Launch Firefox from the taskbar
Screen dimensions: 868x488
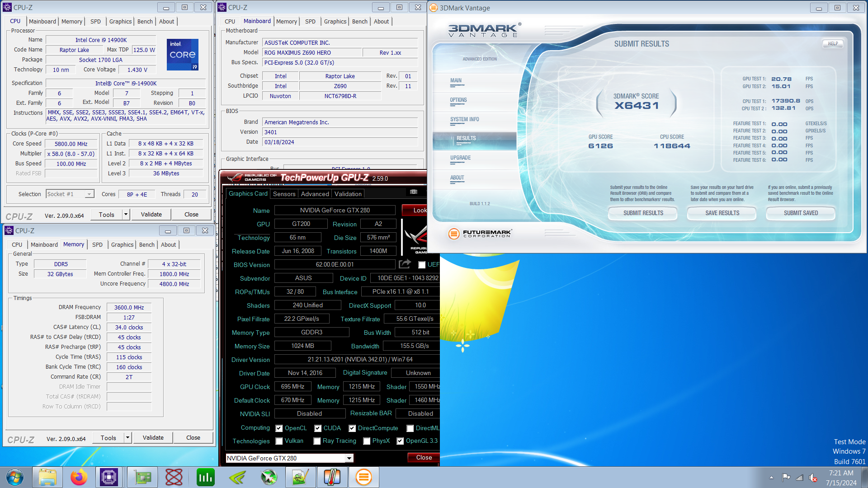[x=79, y=477]
